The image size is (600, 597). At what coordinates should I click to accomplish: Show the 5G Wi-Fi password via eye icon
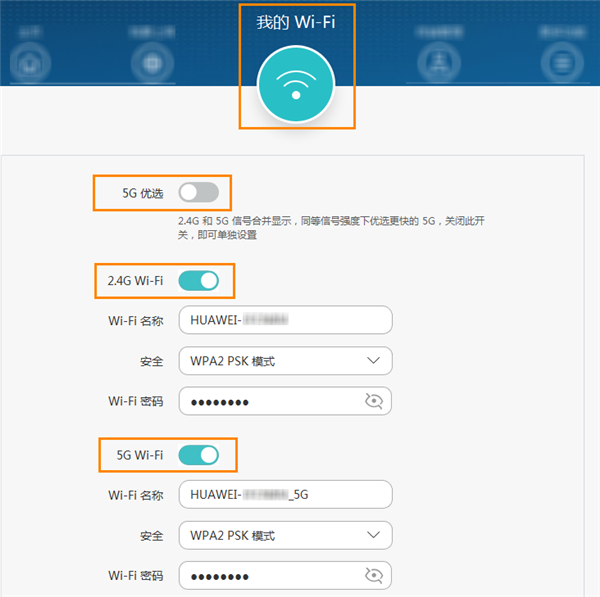coord(373,575)
